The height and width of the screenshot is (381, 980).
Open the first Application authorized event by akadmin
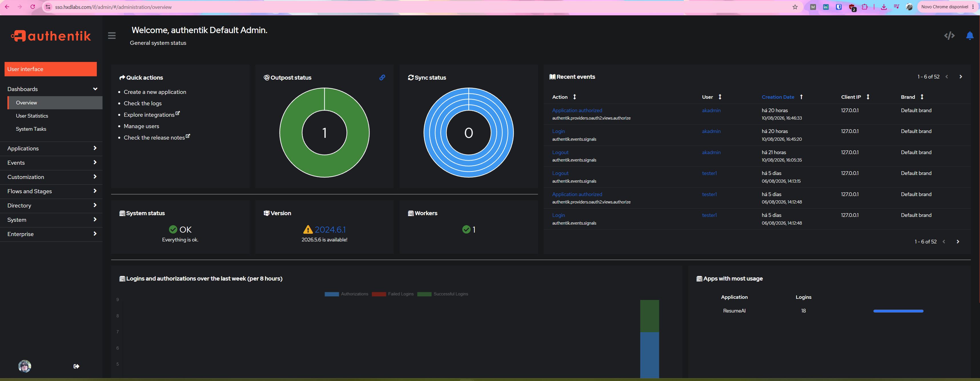click(x=577, y=111)
